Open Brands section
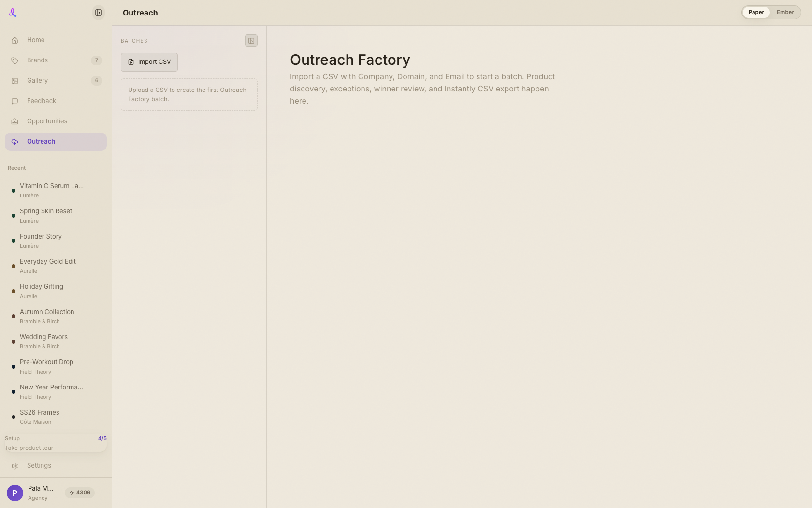Screen dimensions: 812x508 [x=56, y=60]
